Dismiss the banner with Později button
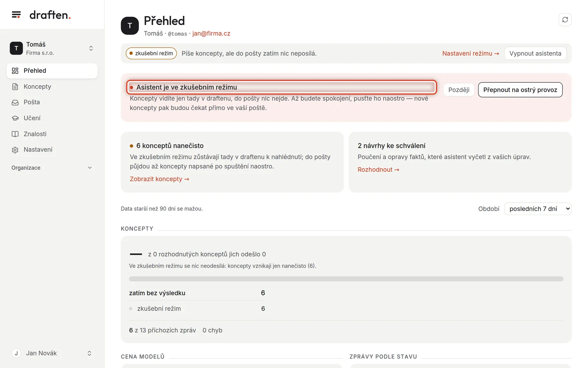 [x=459, y=90]
